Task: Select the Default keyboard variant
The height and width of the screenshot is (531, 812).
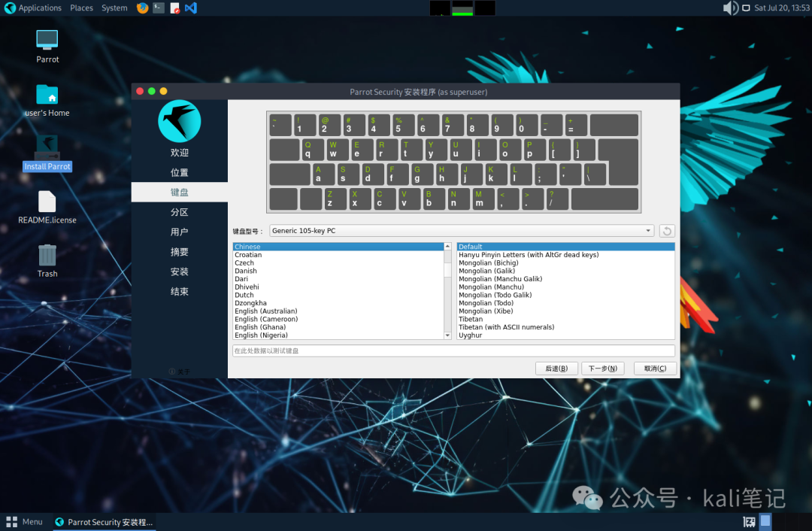Action: 565,247
